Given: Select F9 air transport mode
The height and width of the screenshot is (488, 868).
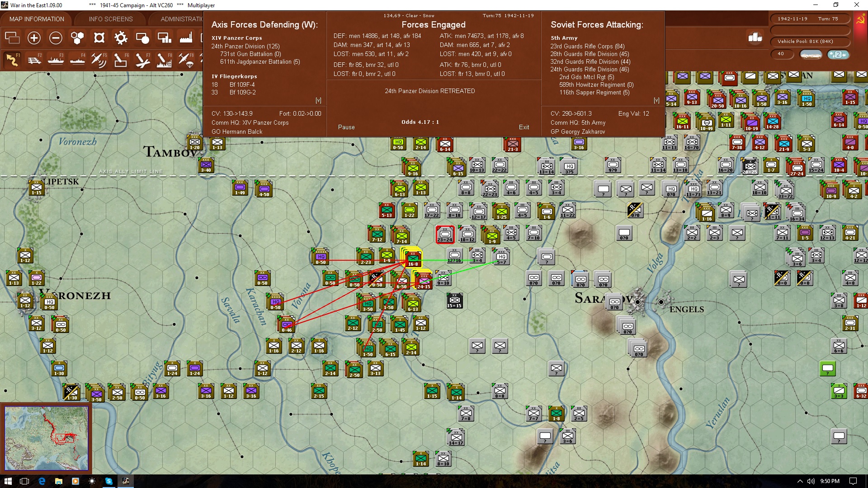Looking at the screenshot, I should (x=186, y=60).
